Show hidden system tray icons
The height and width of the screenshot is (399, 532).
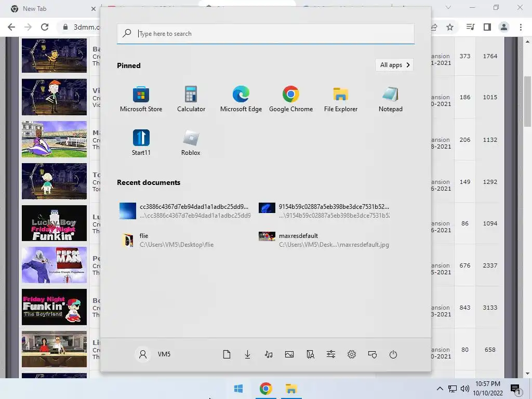click(440, 389)
